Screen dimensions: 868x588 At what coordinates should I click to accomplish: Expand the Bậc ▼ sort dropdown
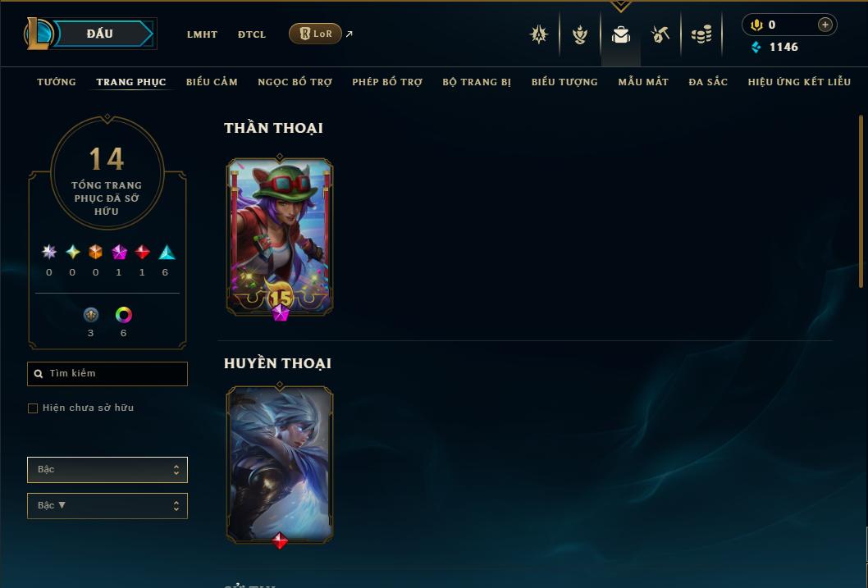pos(107,505)
